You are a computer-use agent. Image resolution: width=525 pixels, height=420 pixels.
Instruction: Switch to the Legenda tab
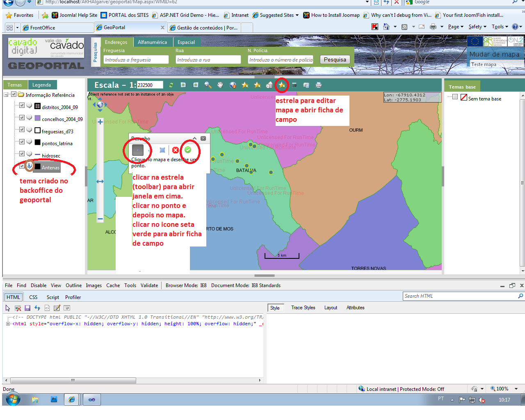tap(42, 85)
